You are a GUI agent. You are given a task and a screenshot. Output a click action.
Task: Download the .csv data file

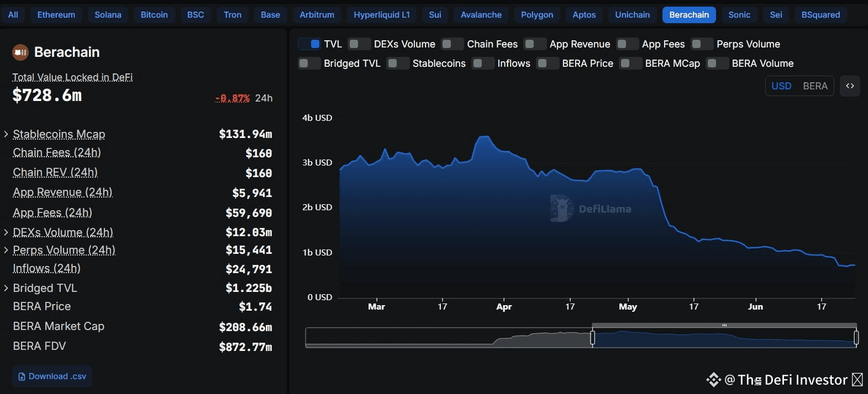pyautogui.click(x=52, y=376)
